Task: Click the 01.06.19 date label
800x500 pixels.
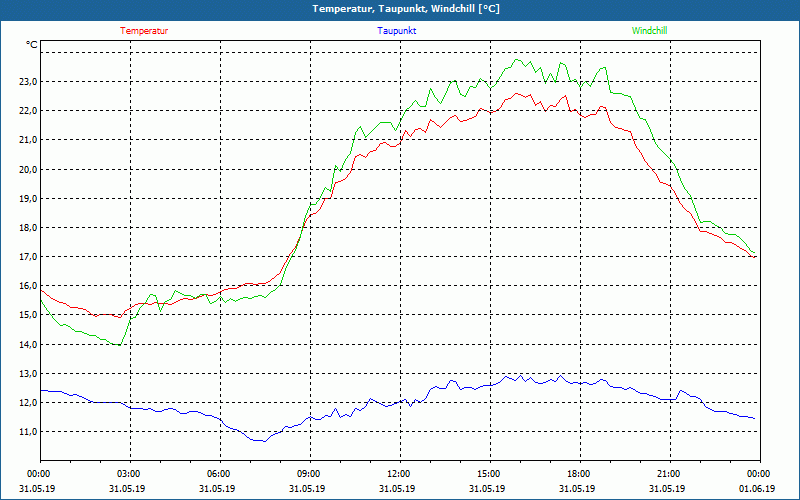Action: (757, 489)
